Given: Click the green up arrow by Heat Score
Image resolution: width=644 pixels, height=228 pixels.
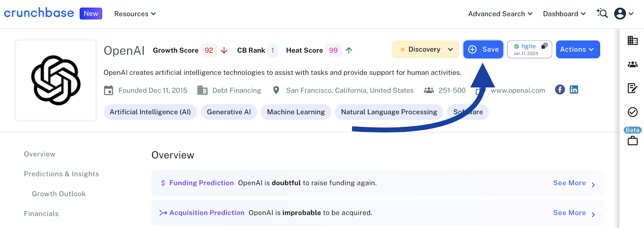Looking at the screenshot, I should pyautogui.click(x=349, y=50).
